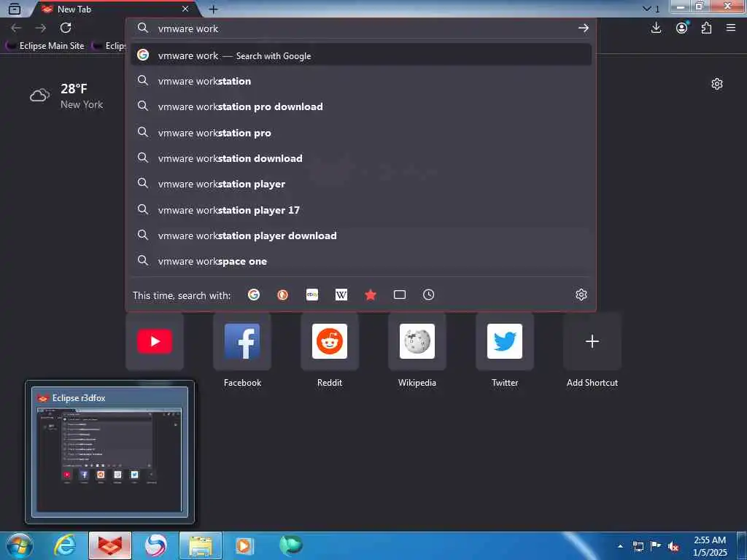This screenshot has width=747, height=560.
Task: Choose 'vmware workstation pro download' suggestion
Action: [361, 106]
